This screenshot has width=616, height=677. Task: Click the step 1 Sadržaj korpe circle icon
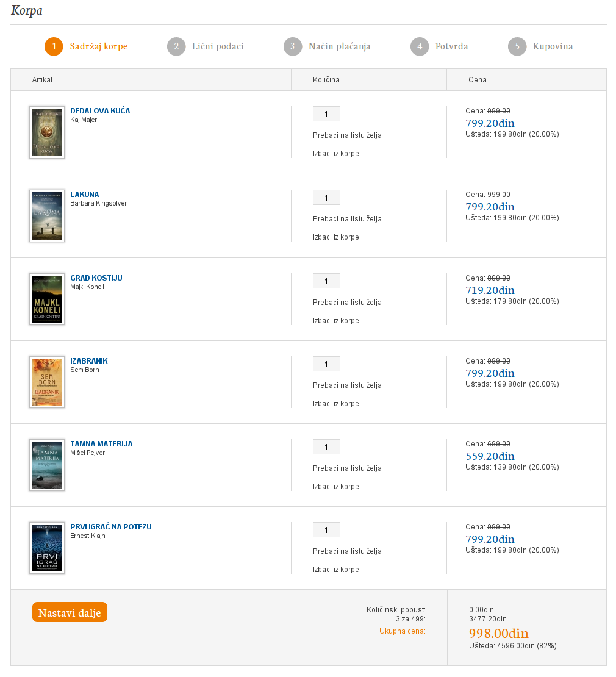54,46
